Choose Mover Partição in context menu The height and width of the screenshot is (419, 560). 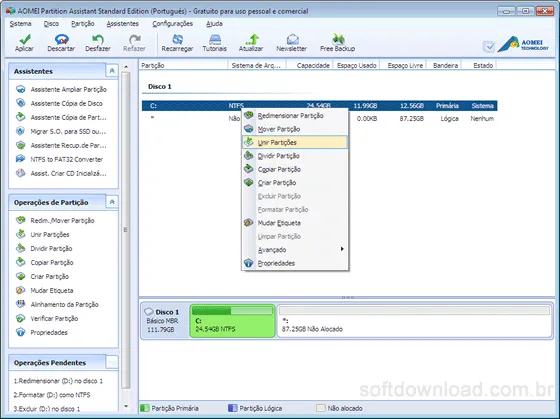click(295, 129)
